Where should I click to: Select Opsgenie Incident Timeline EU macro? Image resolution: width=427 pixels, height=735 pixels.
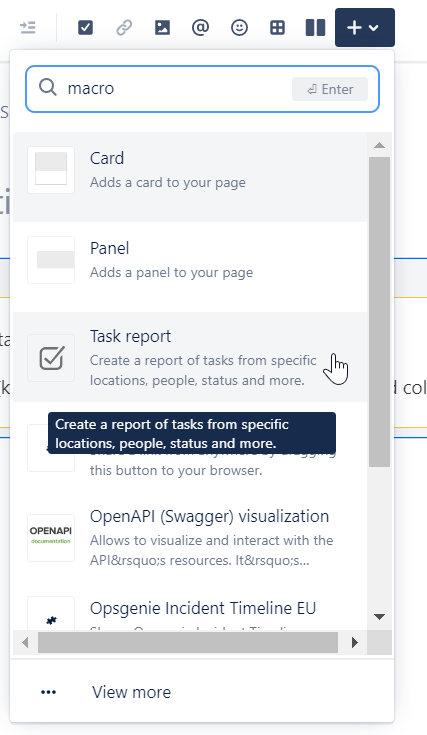click(190, 607)
